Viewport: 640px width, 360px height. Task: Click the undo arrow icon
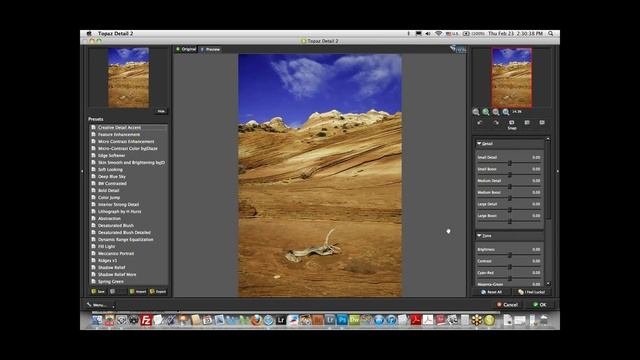pos(480,122)
